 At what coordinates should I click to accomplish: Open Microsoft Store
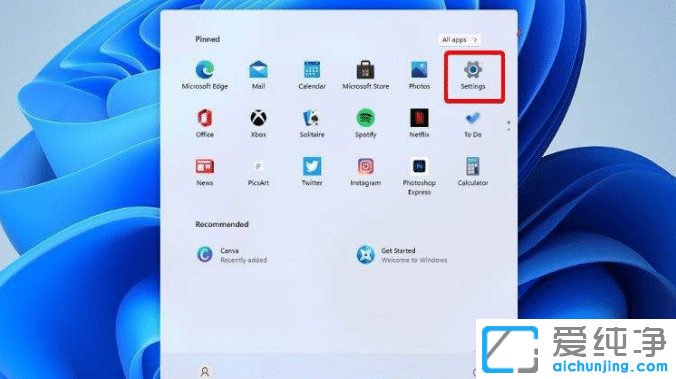tap(366, 75)
